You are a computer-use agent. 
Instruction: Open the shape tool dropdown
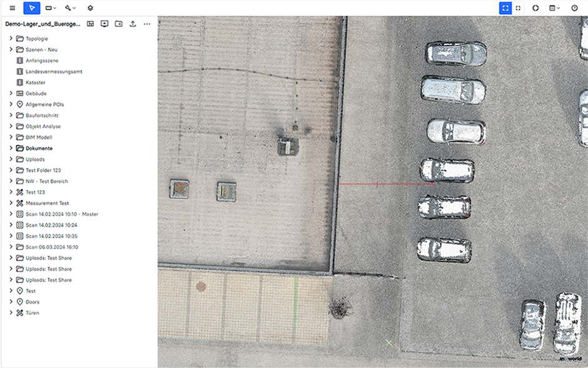pos(51,8)
